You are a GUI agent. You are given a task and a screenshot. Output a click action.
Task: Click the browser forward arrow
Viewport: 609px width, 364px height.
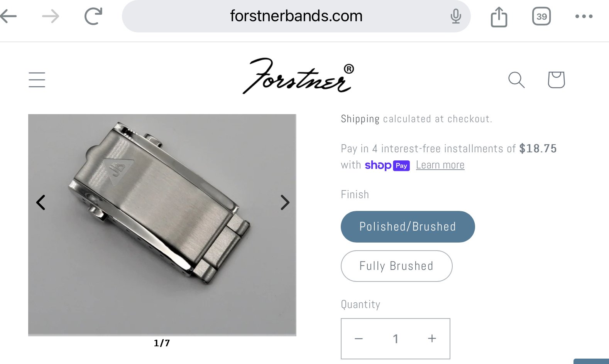[x=51, y=16]
